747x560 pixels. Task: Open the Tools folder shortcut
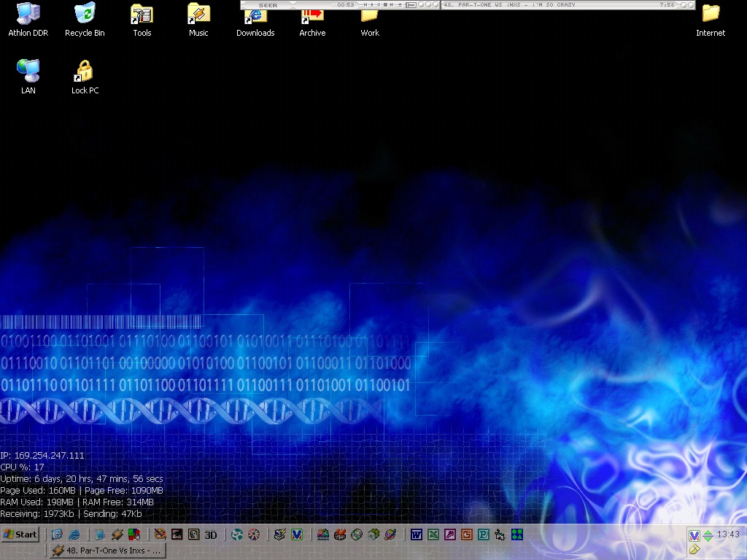[142, 14]
